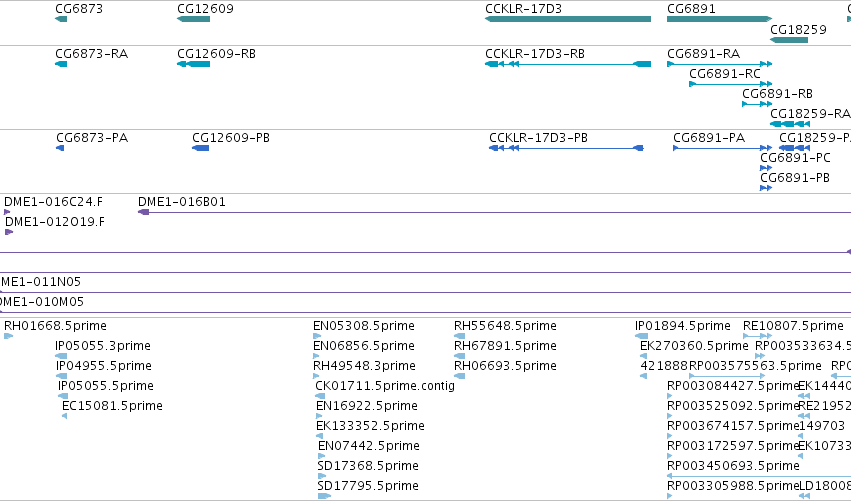This screenshot has width=851, height=501.
Task: Select the CCKLR-17D3-PB protein line
Action: [566, 148]
